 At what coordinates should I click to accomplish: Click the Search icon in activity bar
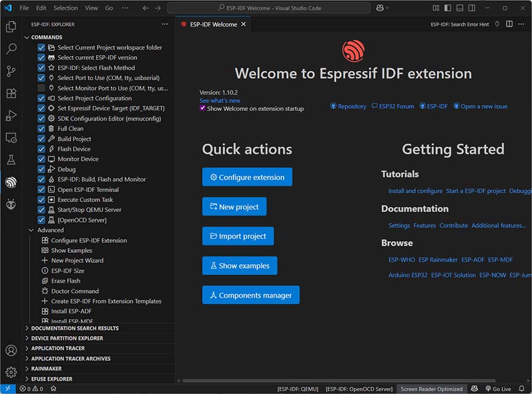[x=11, y=49]
